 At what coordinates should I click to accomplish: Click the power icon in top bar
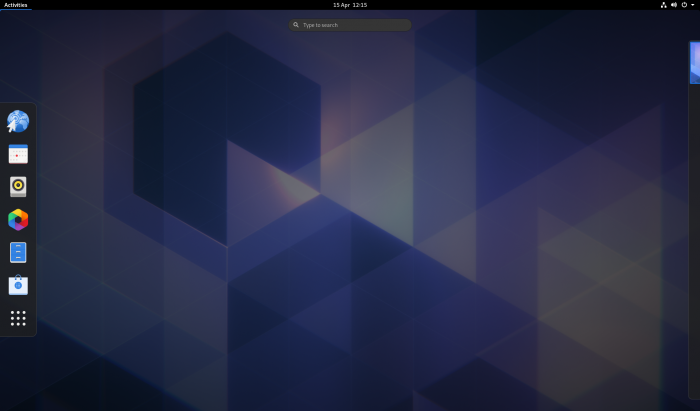pos(684,5)
